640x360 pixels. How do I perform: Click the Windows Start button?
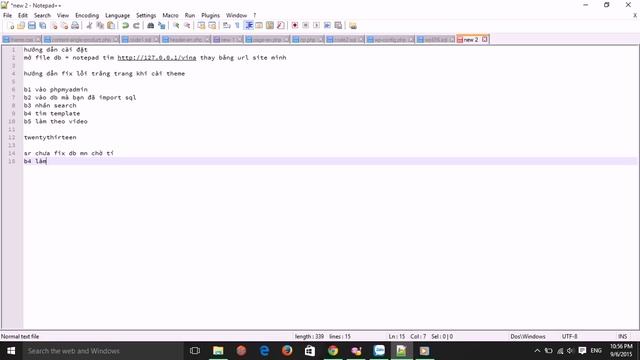tap(11, 351)
